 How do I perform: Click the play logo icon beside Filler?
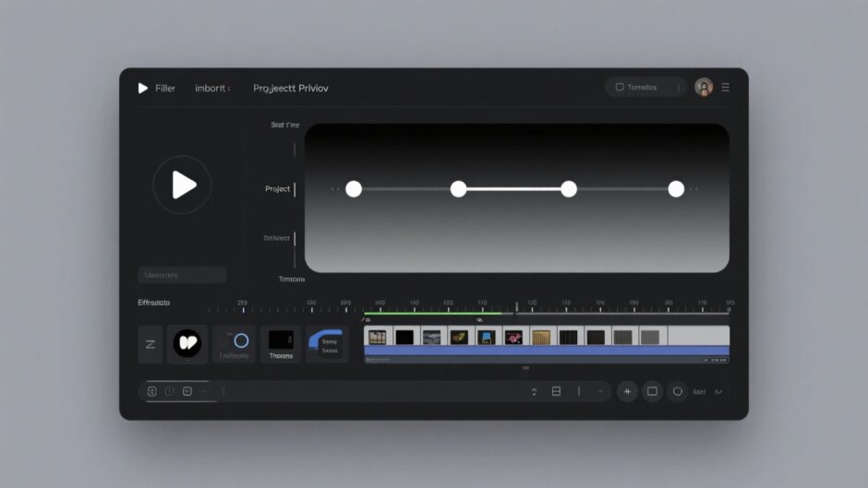click(143, 88)
